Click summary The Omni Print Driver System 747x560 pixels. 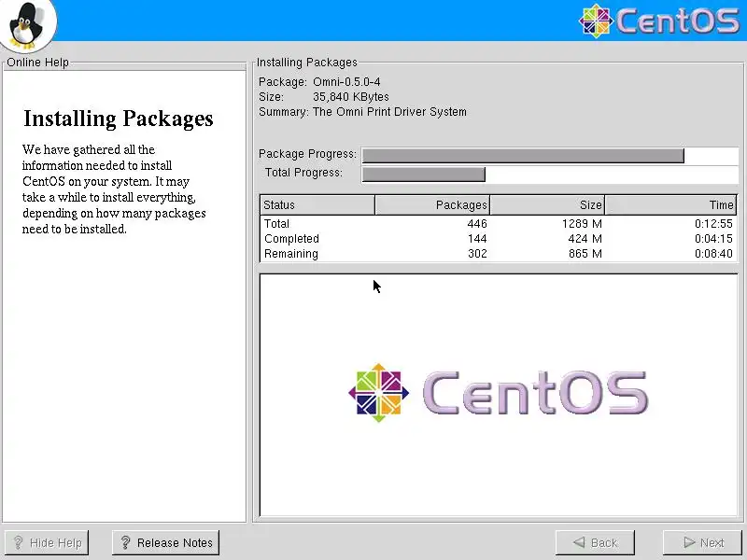pos(389,112)
